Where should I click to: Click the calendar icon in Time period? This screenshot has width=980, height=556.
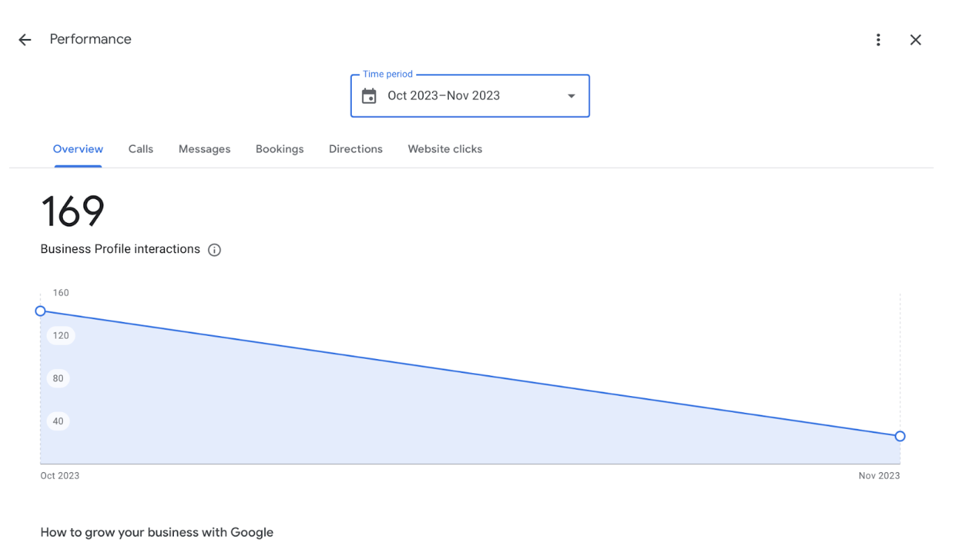click(x=369, y=96)
